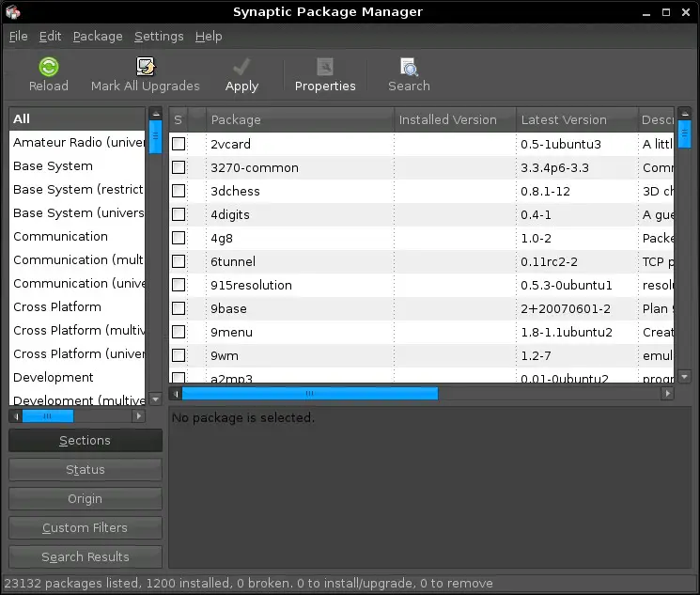Screen dimensions: 700x595
Task: Click the package list scroll-down arrow
Action: point(684,377)
